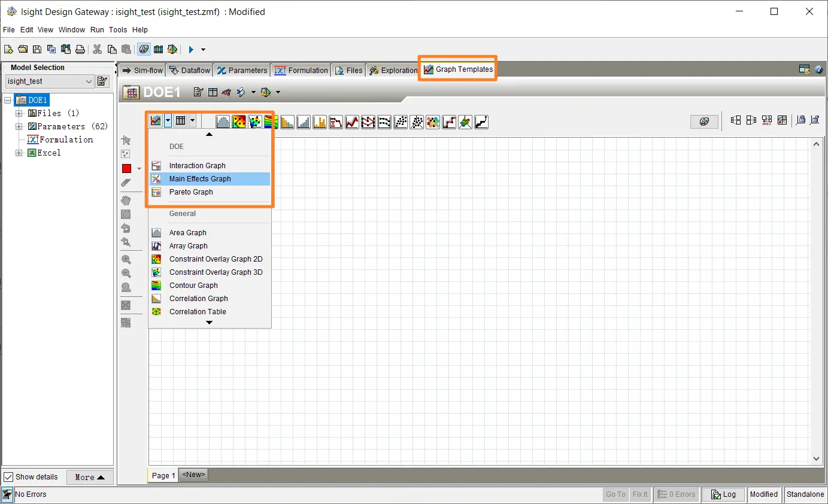
Task: Click the More button below model tree
Action: tap(90, 477)
